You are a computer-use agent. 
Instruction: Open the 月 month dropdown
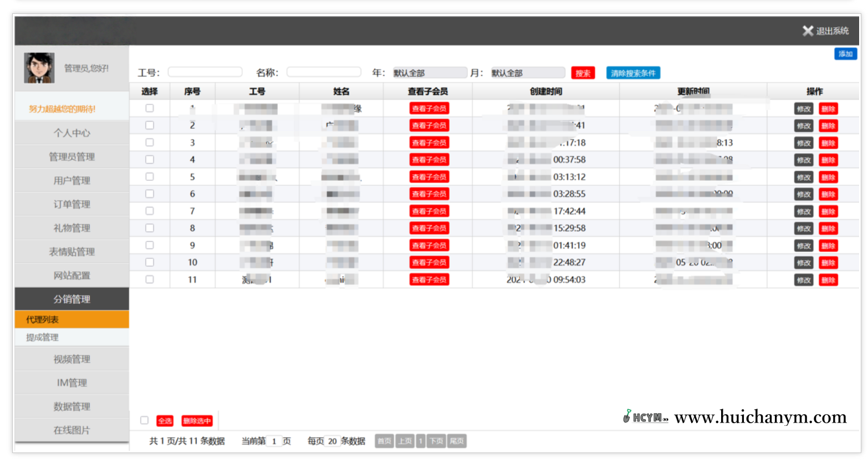tap(528, 73)
